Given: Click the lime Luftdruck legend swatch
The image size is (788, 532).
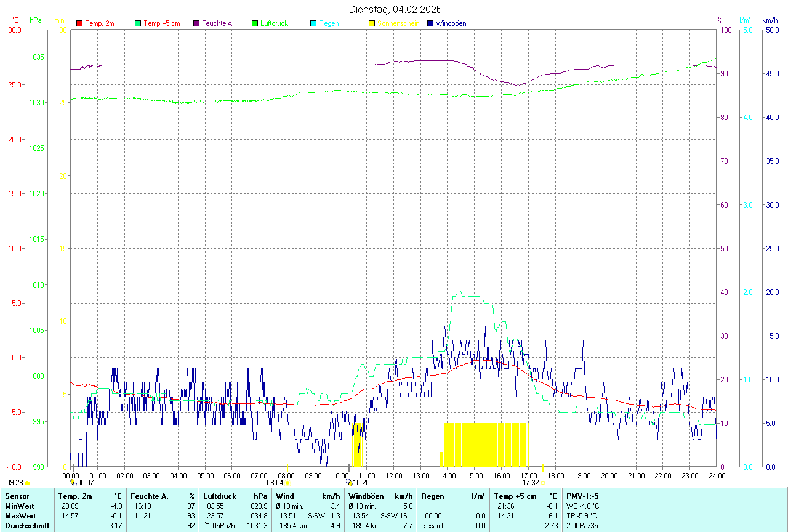Looking at the screenshot, I should click(255, 23).
